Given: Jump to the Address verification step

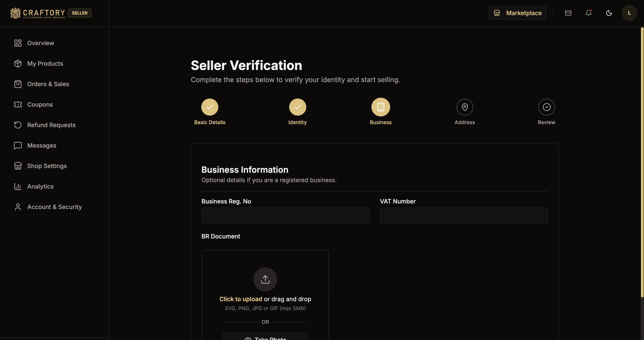Looking at the screenshot, I should (x=464, y=107).
